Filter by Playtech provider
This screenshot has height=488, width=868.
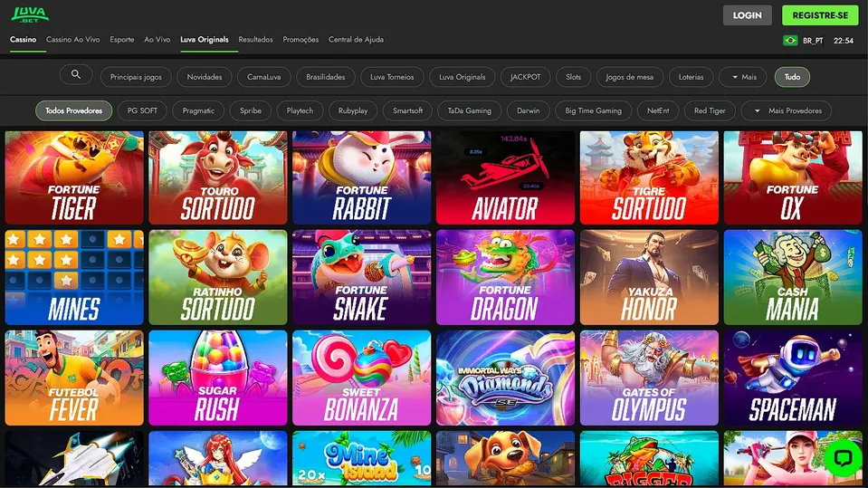(300, 110)
